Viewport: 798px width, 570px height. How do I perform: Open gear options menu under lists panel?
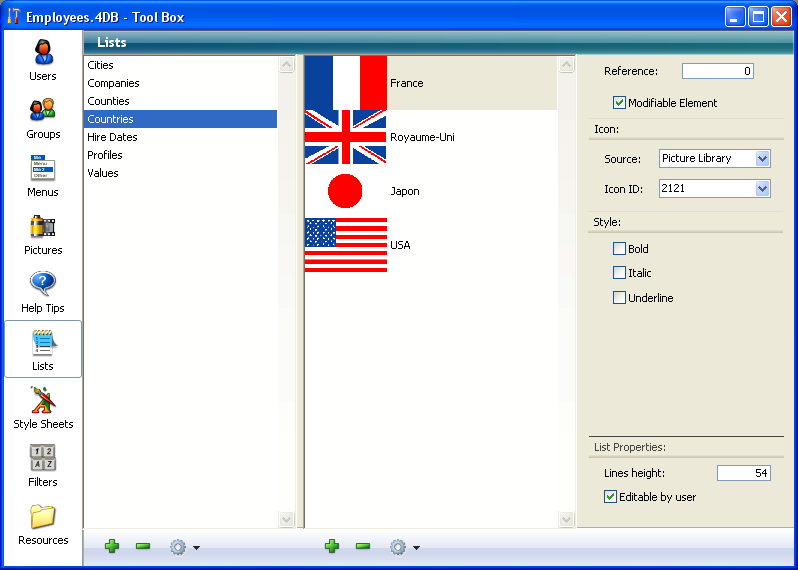pyautogui.click(x=183, y=547)
